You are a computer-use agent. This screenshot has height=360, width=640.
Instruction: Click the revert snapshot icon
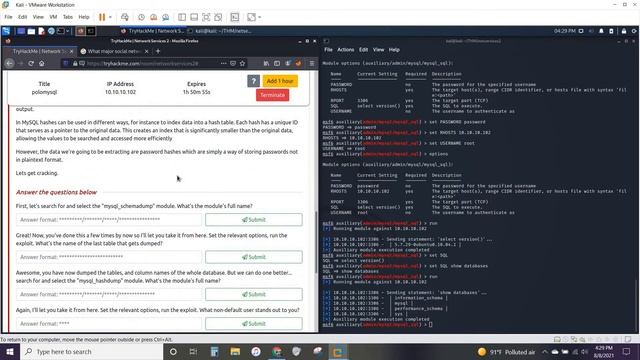153,17
